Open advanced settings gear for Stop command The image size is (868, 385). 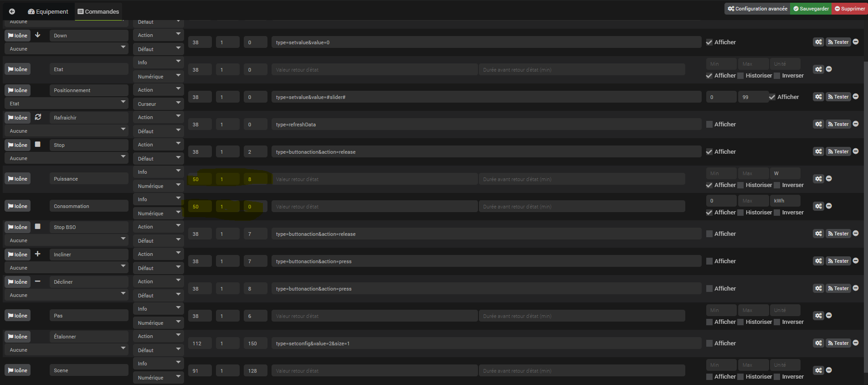pyautogui.click(x=819, y=151)
